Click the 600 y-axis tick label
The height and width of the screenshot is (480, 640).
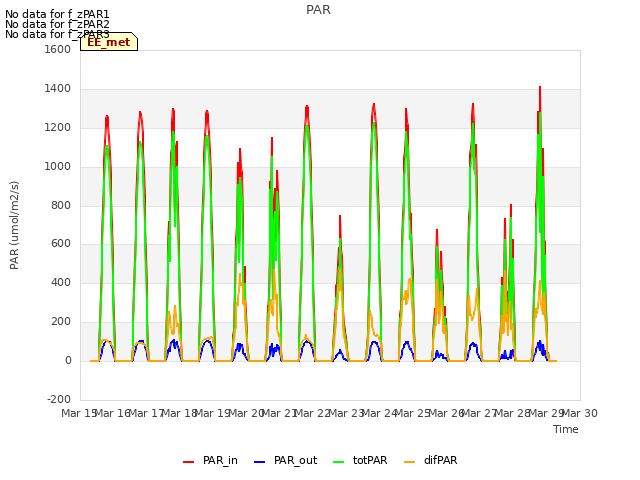click(61, 244)
